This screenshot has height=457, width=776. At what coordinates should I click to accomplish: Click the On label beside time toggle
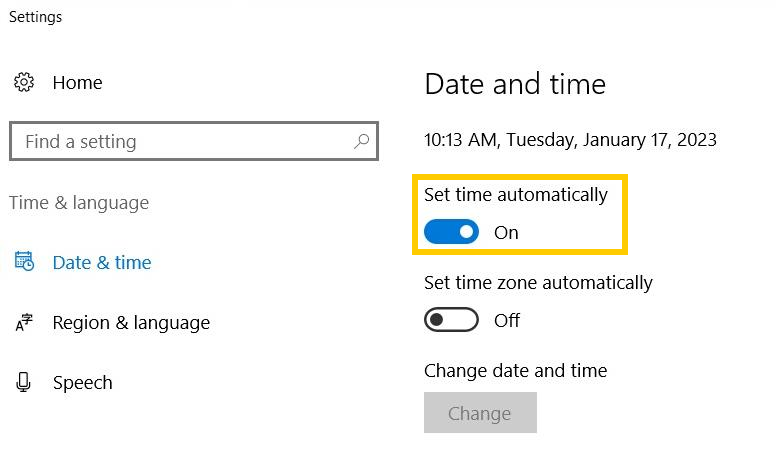[x=506, y=233]
